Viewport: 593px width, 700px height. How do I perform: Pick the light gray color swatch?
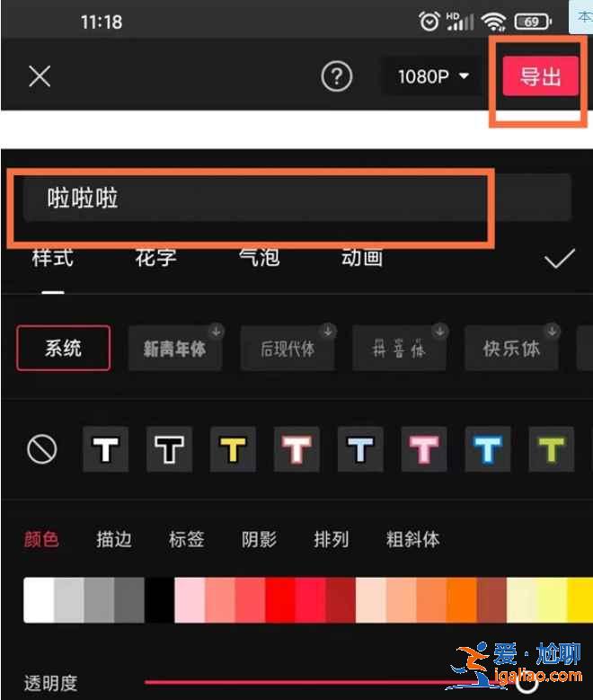(x=69, y=600)
